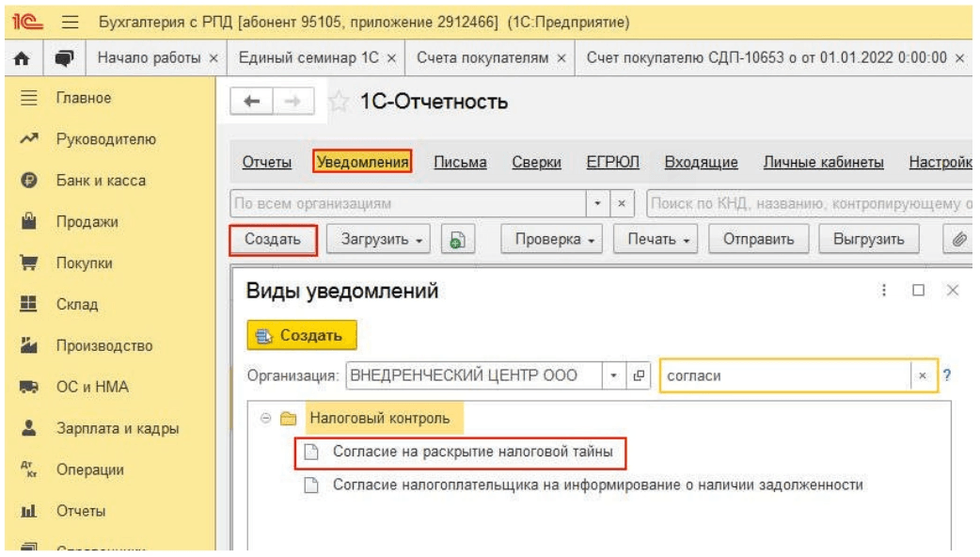Open the 1C main hamburger menu

pos(70,23)
